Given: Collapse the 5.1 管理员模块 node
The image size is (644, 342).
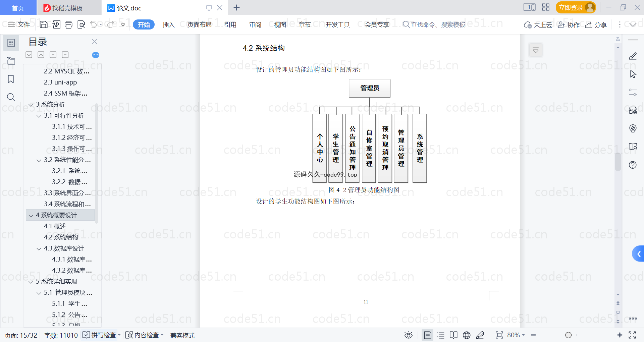Looking at the screenshot, I should (x=39, y=293).
